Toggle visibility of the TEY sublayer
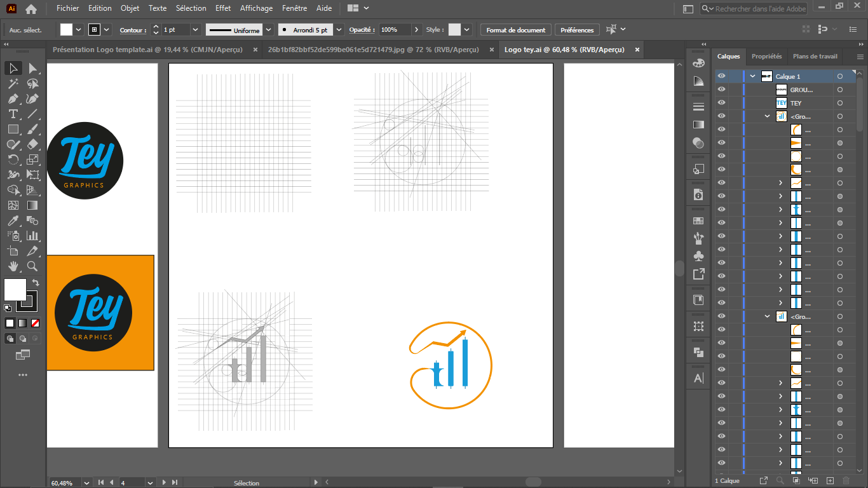The height and width of the screenshot is (488, 868). [721, 103]
